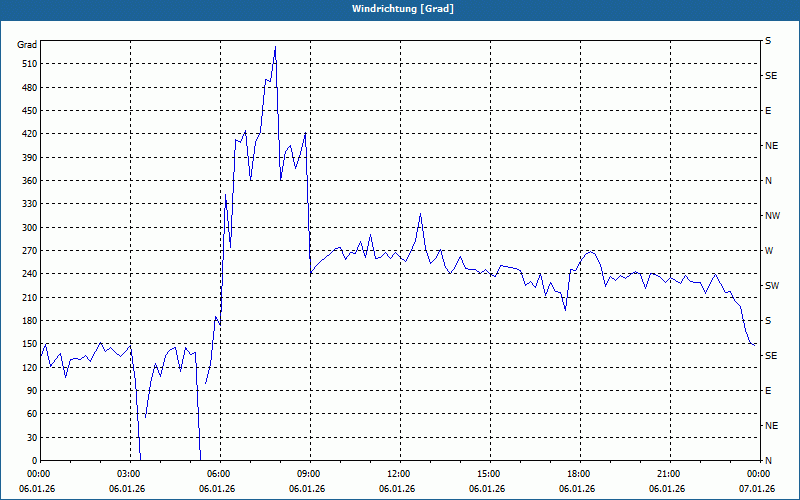Click the 'N' compass label at the 0 gridline
Screen dimensions: 800x500
[768, 461]
